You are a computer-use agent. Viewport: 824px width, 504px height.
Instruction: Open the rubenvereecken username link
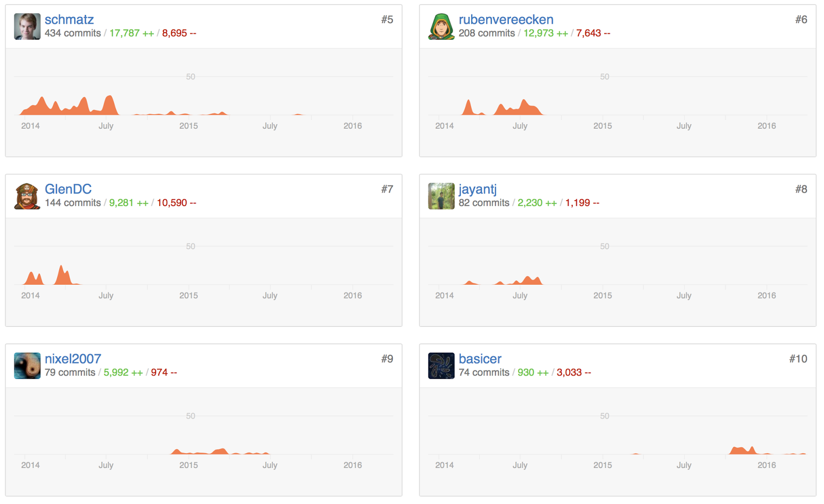coord(506,20)
